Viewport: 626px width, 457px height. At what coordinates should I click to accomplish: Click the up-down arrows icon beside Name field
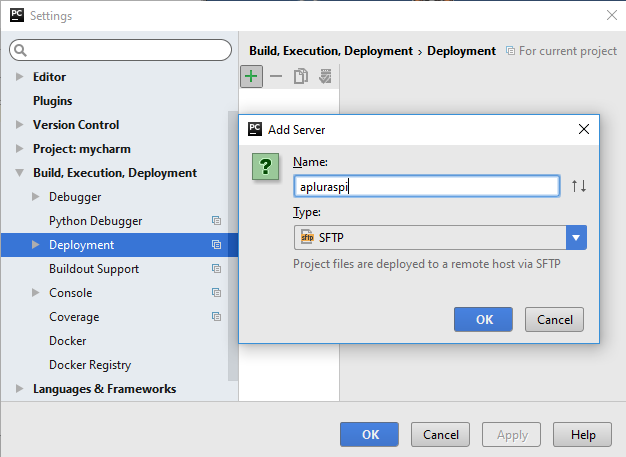[578, 186]
